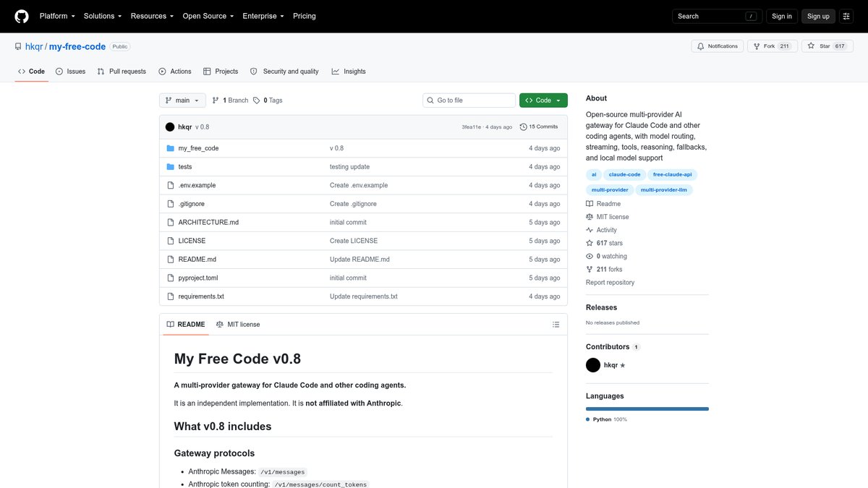
Task: Click the book icon beside Readme
Action: pyautogui.click(x=590, y=204)
